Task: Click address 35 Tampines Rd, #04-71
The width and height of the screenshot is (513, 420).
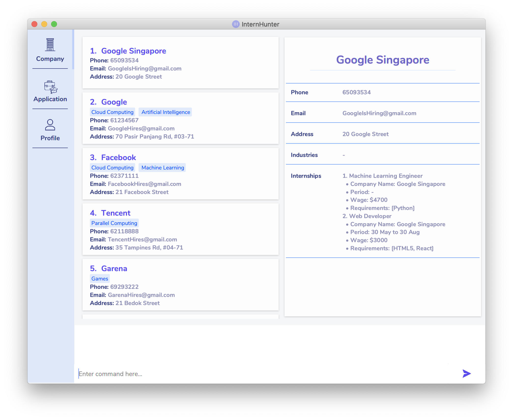Action: pos(149,248)
